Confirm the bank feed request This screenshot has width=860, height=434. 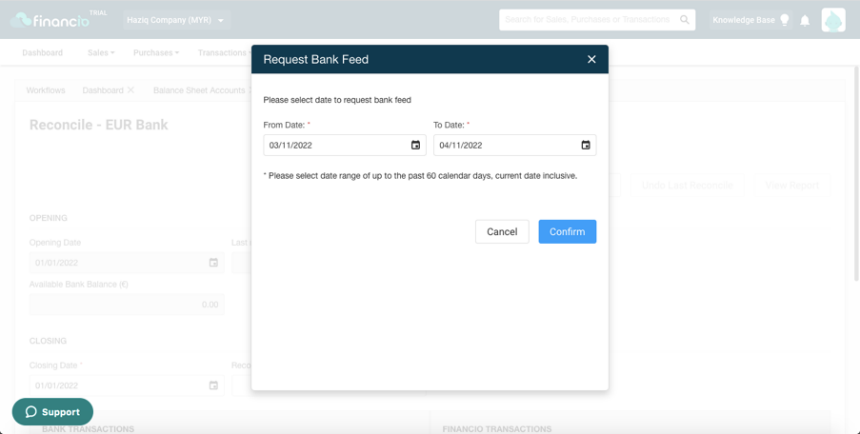tap(567, 232)
